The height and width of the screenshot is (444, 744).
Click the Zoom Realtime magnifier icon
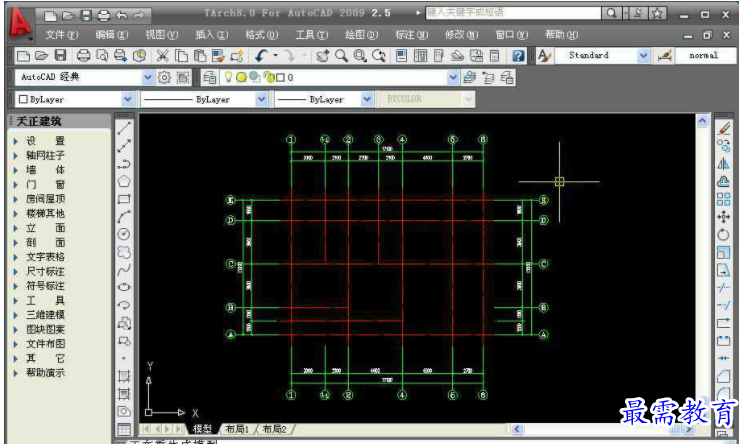pos(341,56)
